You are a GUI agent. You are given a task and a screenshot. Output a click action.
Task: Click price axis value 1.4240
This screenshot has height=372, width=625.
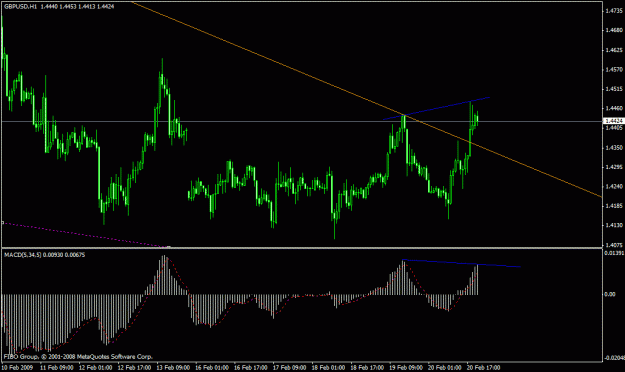(613, 187)
